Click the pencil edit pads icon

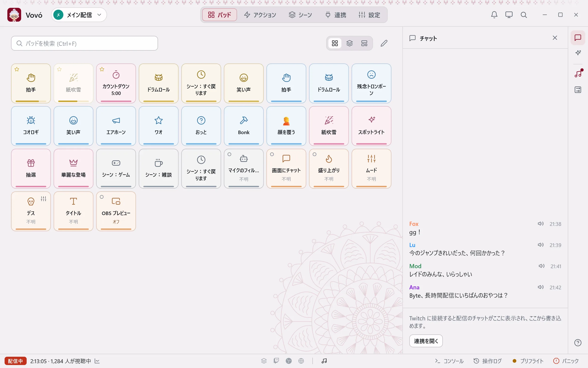384,43
